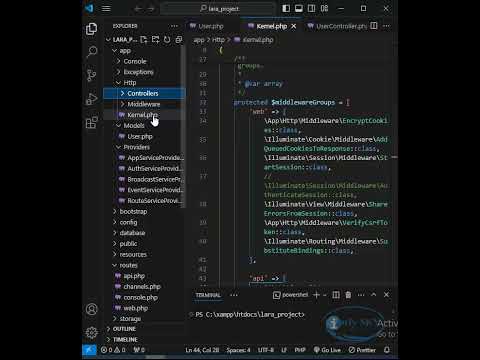Open the Extensions view
The image size is (480, 360).
click(x=91, y=122)
